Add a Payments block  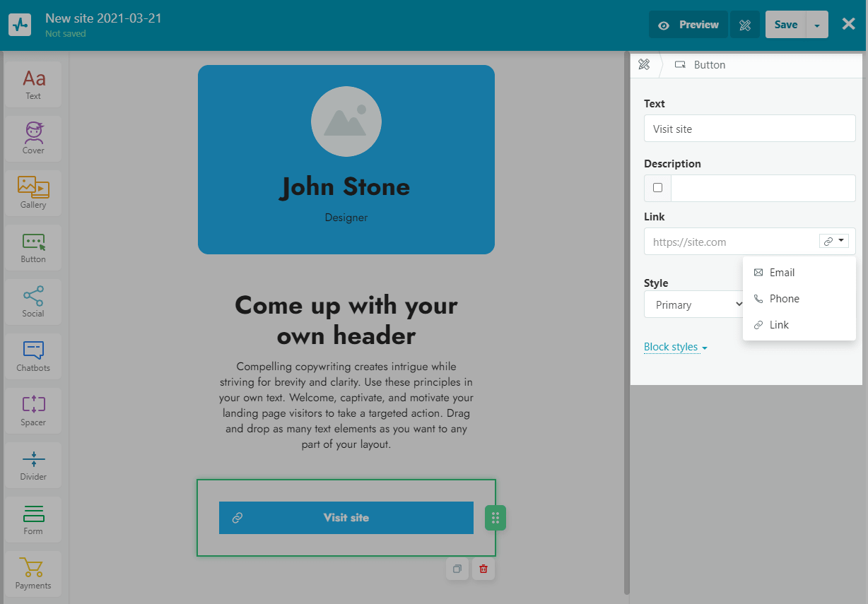tap(33, 573)
